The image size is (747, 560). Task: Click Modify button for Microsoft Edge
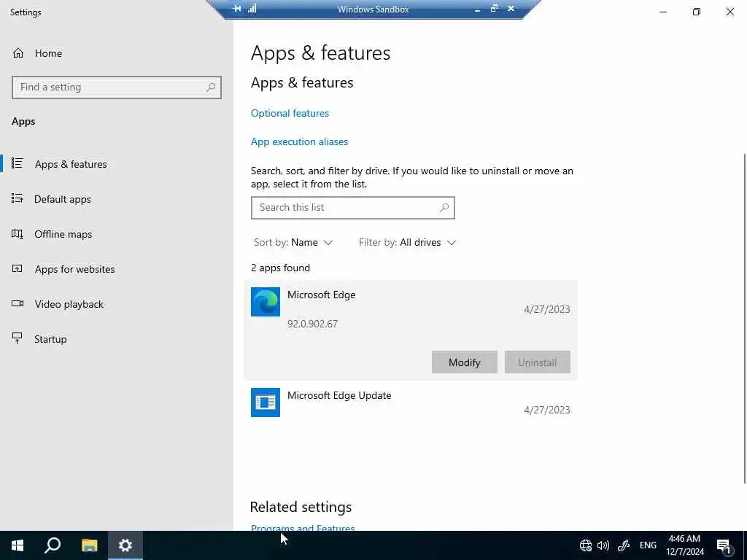pos(465,362)
